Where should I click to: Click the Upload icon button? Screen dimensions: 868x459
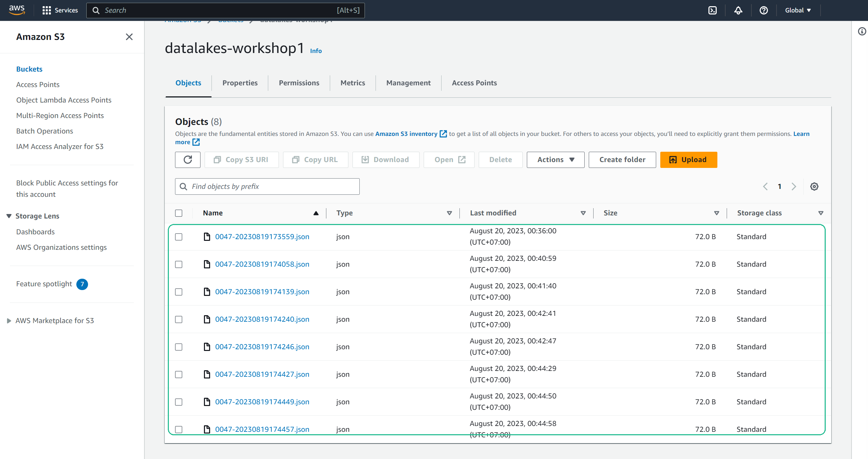(672, 160)
